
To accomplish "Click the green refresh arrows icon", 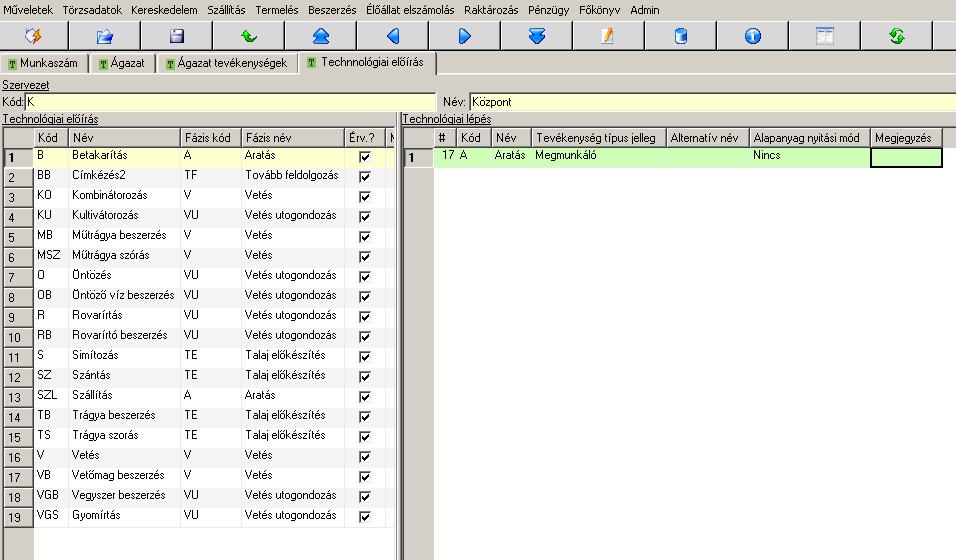I will tap(896, 37).
